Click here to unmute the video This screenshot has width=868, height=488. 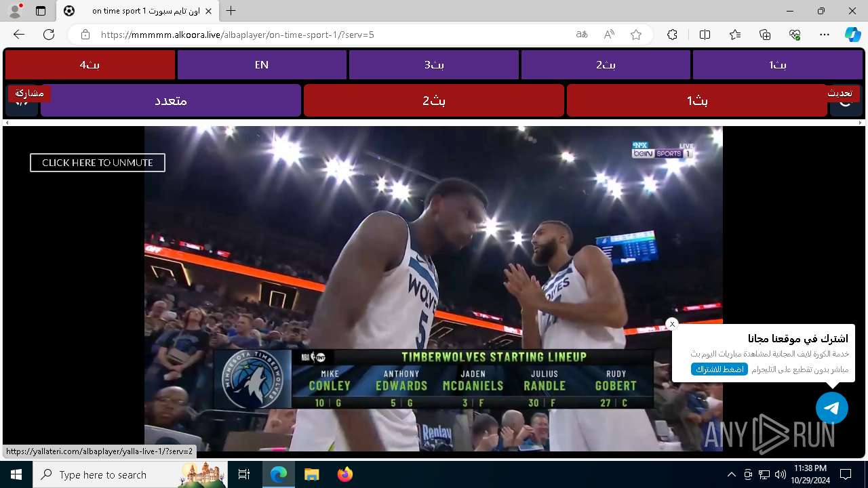[x=98, y=163]
